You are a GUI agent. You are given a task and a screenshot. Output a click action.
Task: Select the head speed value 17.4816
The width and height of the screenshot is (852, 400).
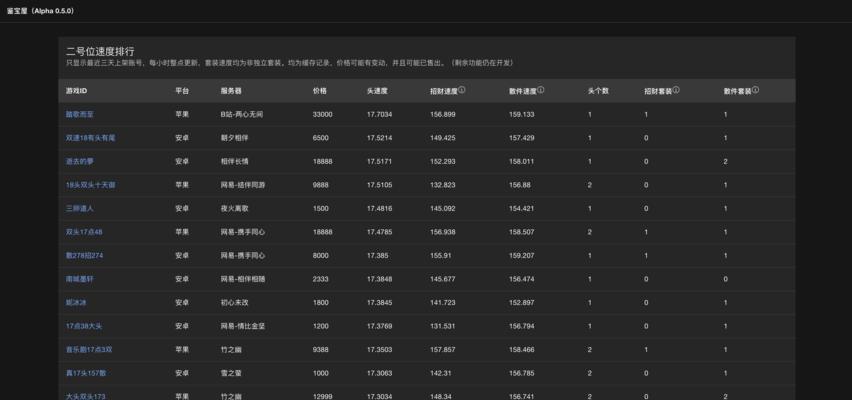(379, 208)
